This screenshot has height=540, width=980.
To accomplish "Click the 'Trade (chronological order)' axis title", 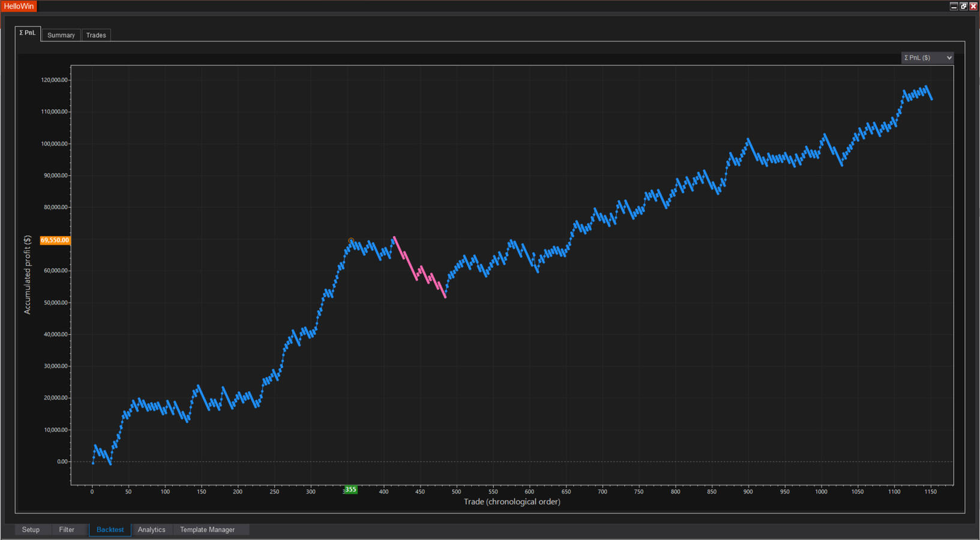I will pos(512,502).
